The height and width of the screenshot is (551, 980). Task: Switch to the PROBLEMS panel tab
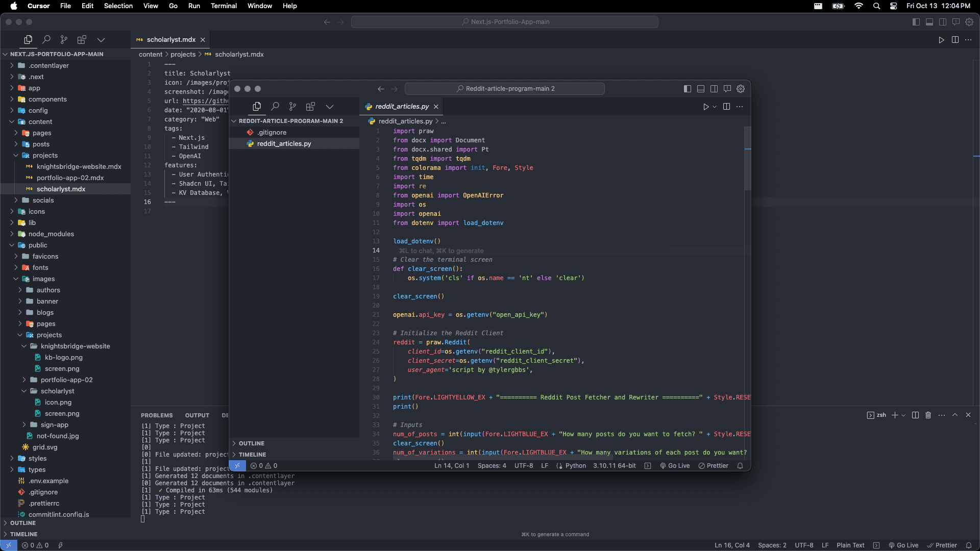click(x=157, y=415)
